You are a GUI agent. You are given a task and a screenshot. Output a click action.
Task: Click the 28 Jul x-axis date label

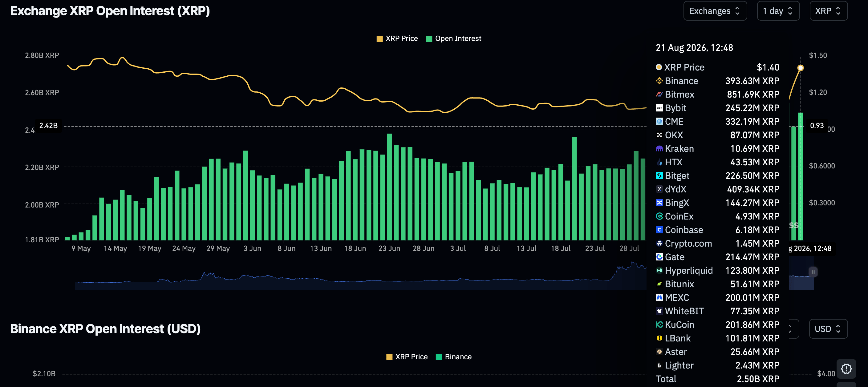629,248
